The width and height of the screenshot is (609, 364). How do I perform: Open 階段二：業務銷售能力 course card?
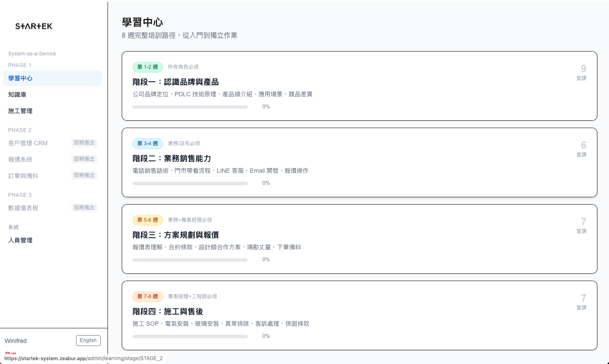click(360, 162)
